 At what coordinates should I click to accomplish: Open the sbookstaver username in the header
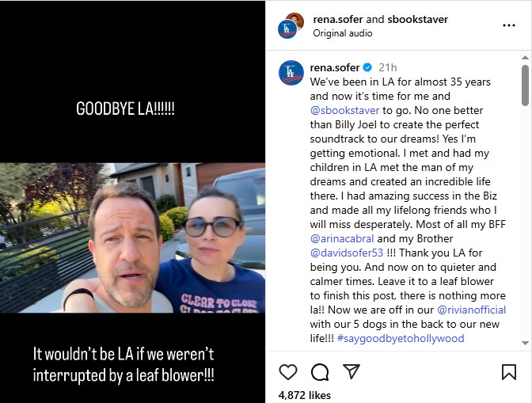pyautogui.click(x=418, y=19)
